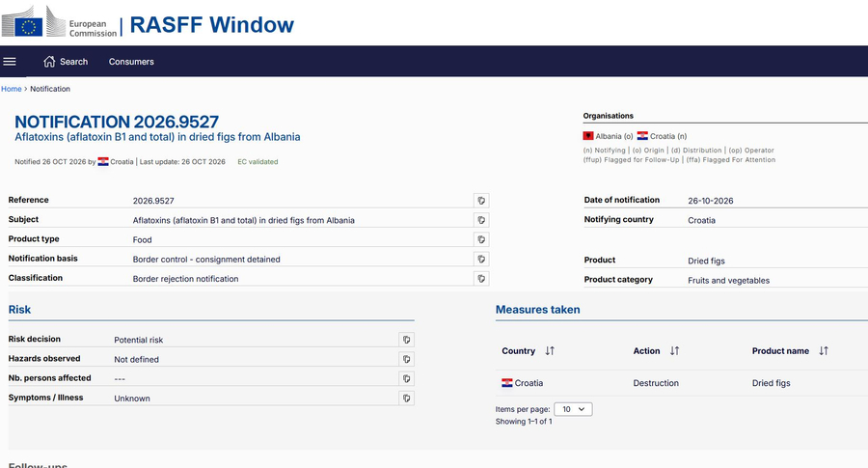Open the Consumers menu item
This screenshot has height=468, width=868.
tap(131, 62)
